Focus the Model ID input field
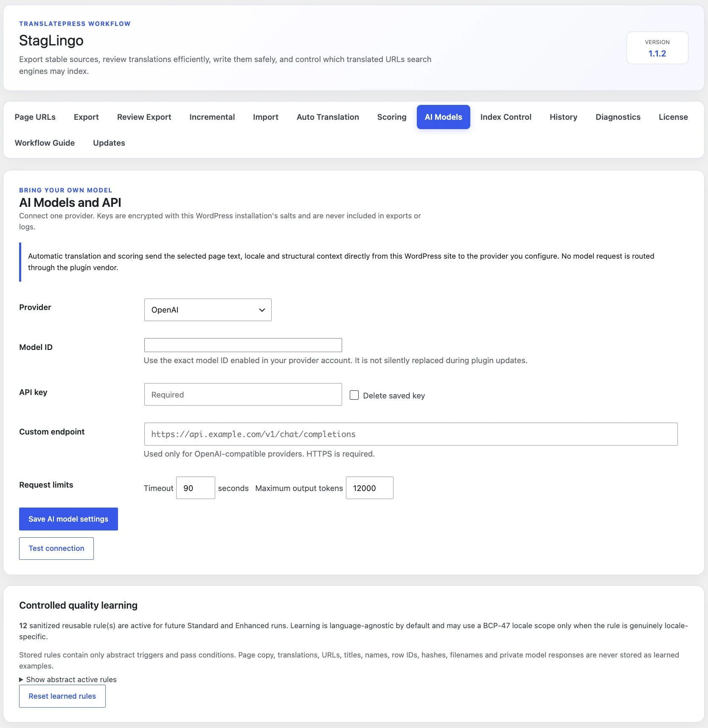 [243, 345]
